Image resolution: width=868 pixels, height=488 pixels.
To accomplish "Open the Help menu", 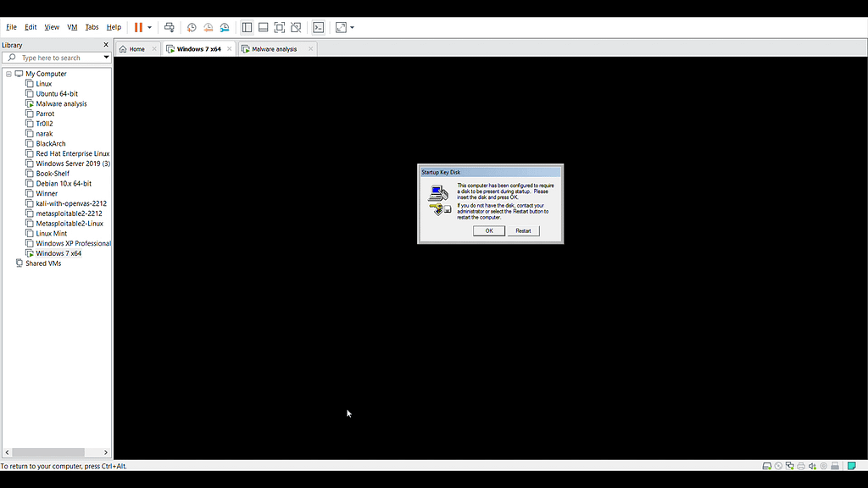I will 114,27.
